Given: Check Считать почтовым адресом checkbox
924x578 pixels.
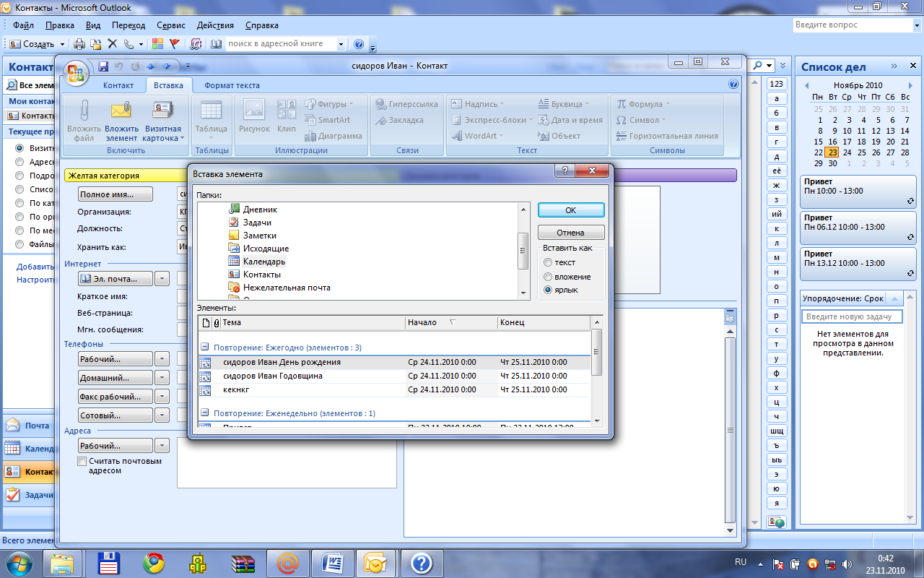Looking at the screenshot, I should click(x=82, y=461).
